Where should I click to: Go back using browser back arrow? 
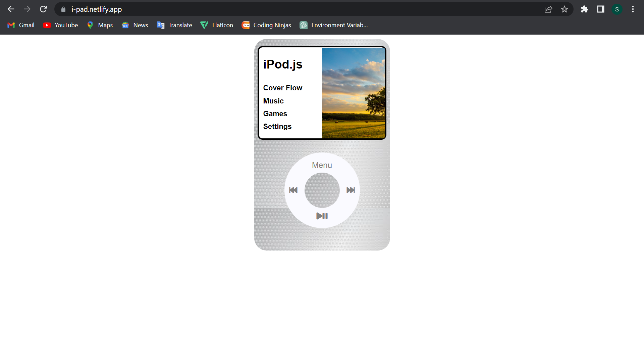coord(11,9)
